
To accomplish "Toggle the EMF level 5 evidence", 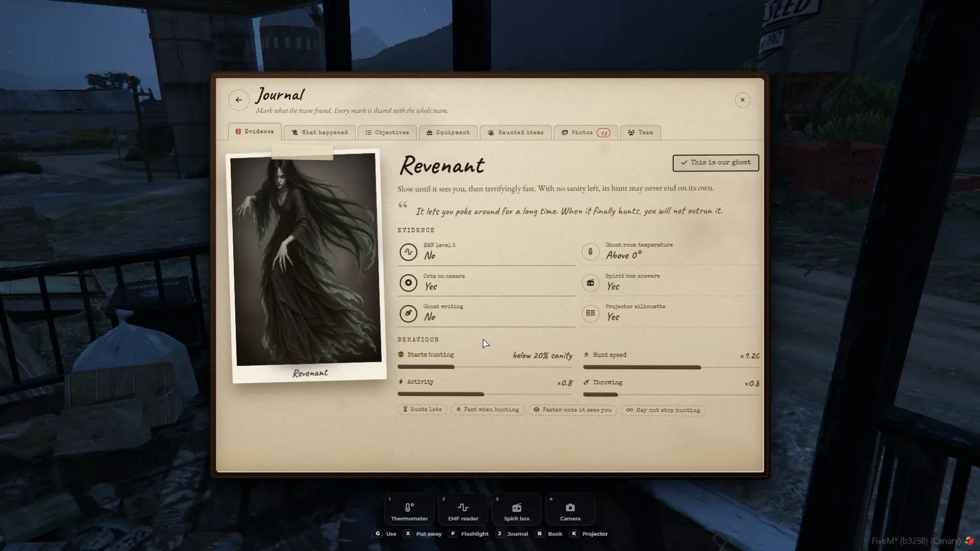I will (x=486, y=252).
